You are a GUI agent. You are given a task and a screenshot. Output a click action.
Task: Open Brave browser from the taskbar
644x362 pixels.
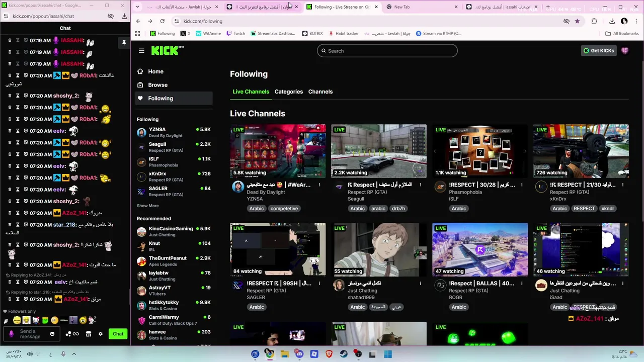tap(329, 354)
